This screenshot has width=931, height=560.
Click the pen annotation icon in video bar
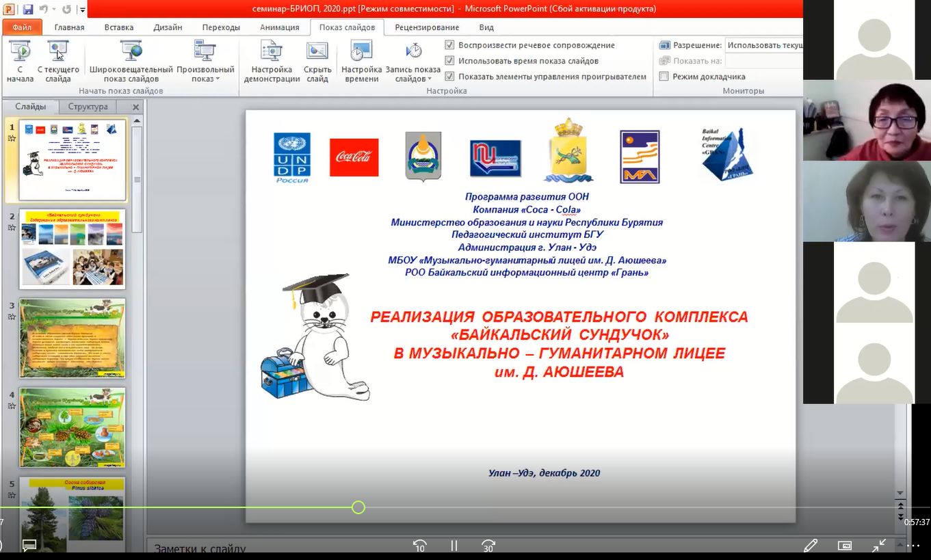(x=811, y=546)
